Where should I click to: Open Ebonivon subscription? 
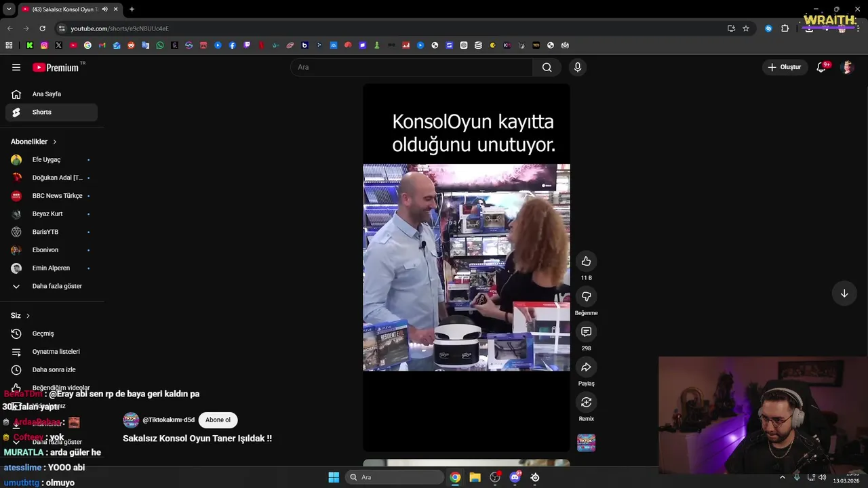pos(52,250)
